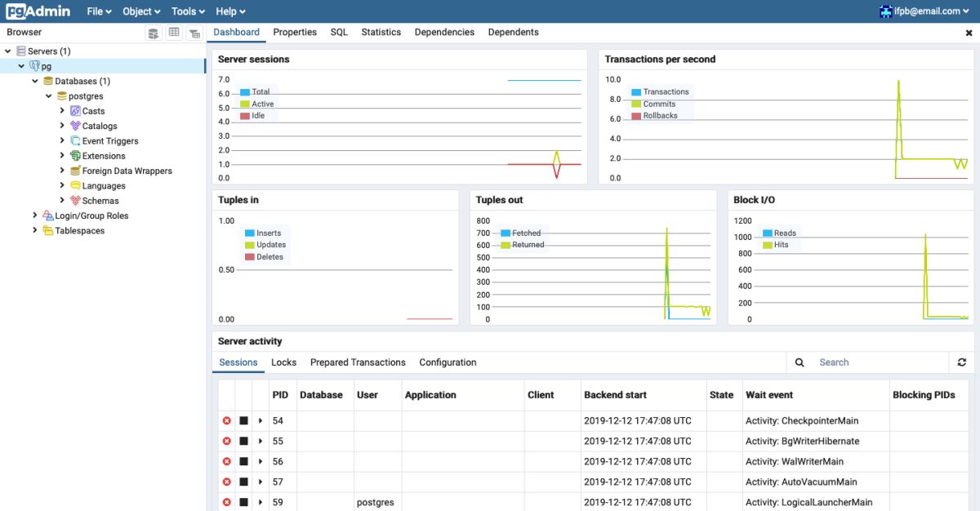Screen dimensions: 980x511
Task: Collapse the pg server node
Action: [x=21, y=66]
